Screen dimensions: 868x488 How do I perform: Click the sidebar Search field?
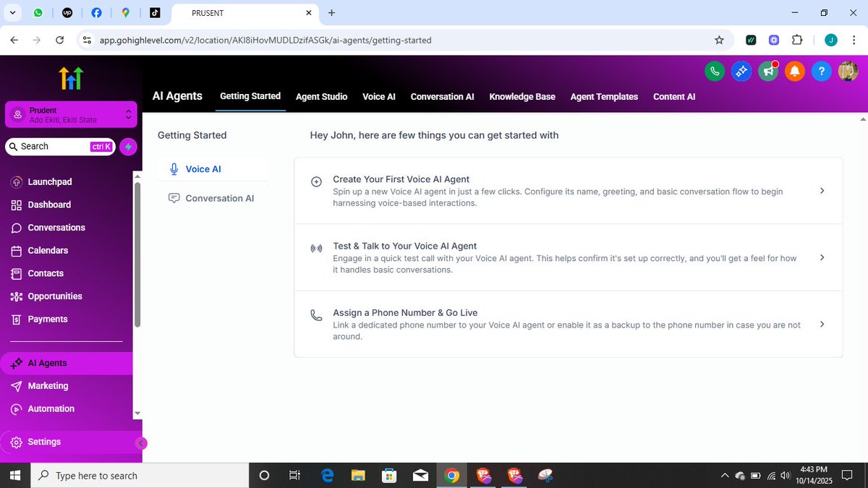coord(60,147)
